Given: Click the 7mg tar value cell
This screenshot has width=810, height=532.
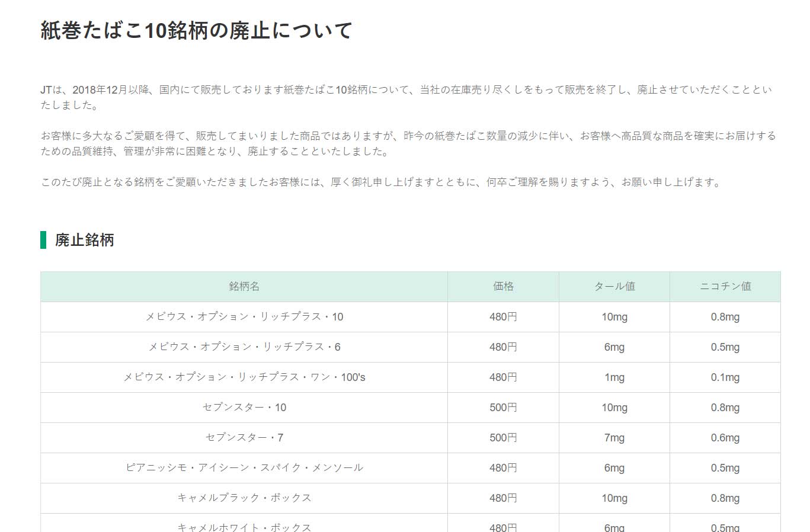Looking at the screenshot, I should point(614,438).
